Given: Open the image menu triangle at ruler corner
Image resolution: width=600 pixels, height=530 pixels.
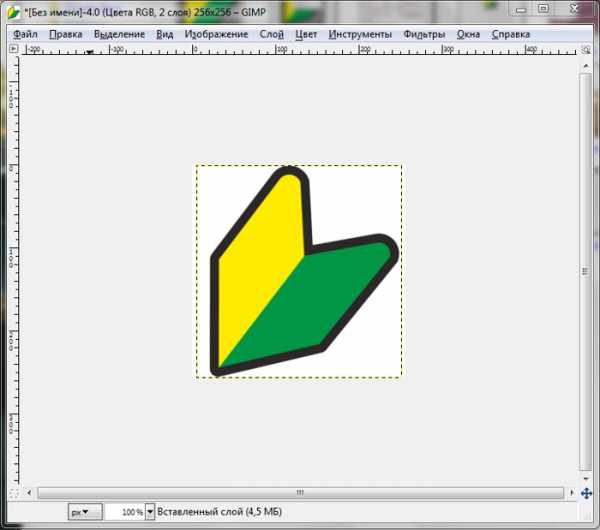Looking at the screenshot, I should (x=13, y=49).
